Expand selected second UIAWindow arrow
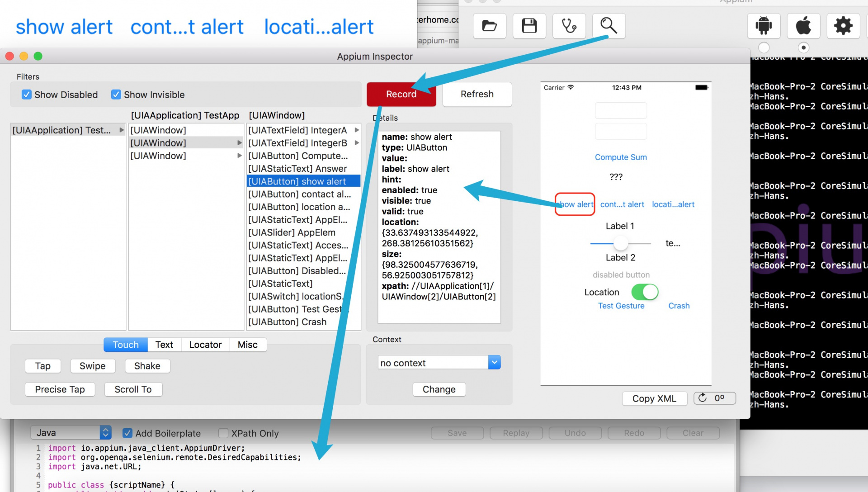 click(x=240, y=143)
